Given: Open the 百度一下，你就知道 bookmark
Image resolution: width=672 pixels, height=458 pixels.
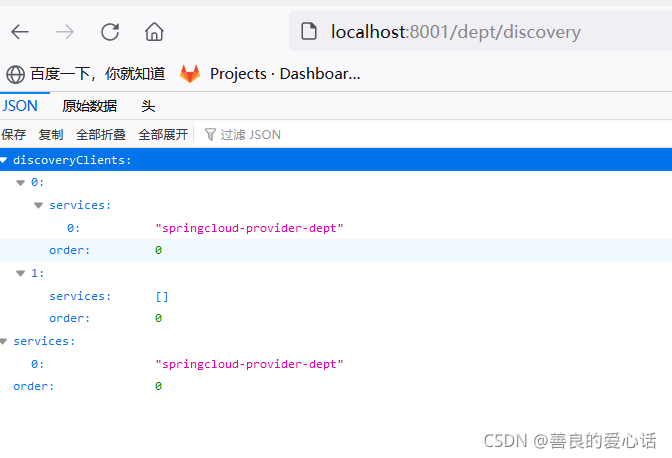Looking at the screenshot, I should [86, 74].
